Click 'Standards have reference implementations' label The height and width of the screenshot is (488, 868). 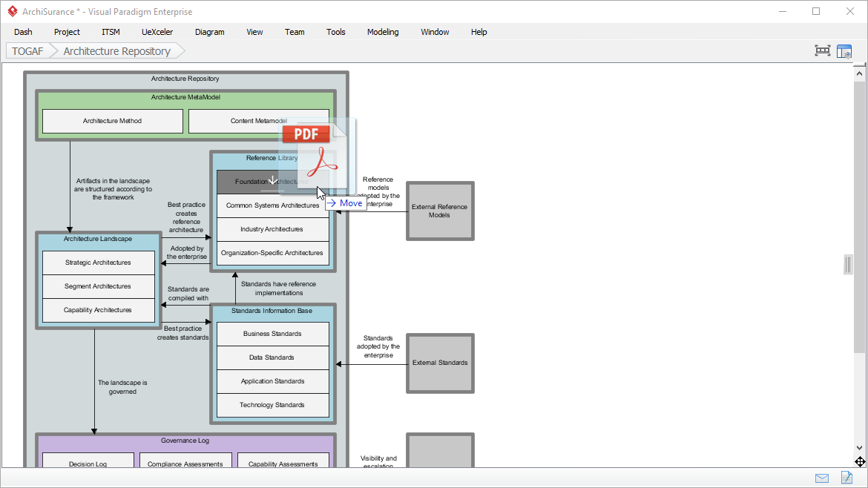tap(278, 288)
